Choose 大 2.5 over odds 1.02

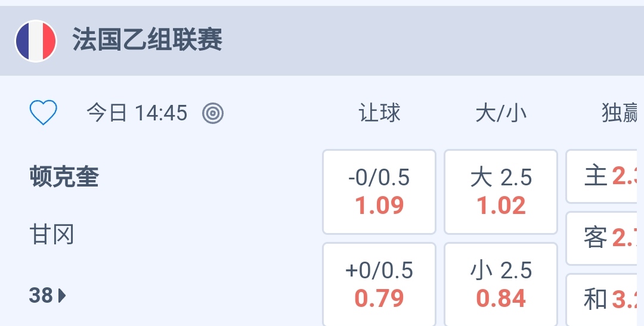click(501, 191)
